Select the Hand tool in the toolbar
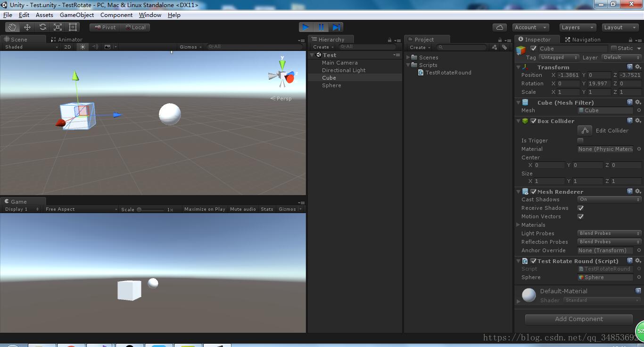644x347 pixels. [x=12, y=27]
